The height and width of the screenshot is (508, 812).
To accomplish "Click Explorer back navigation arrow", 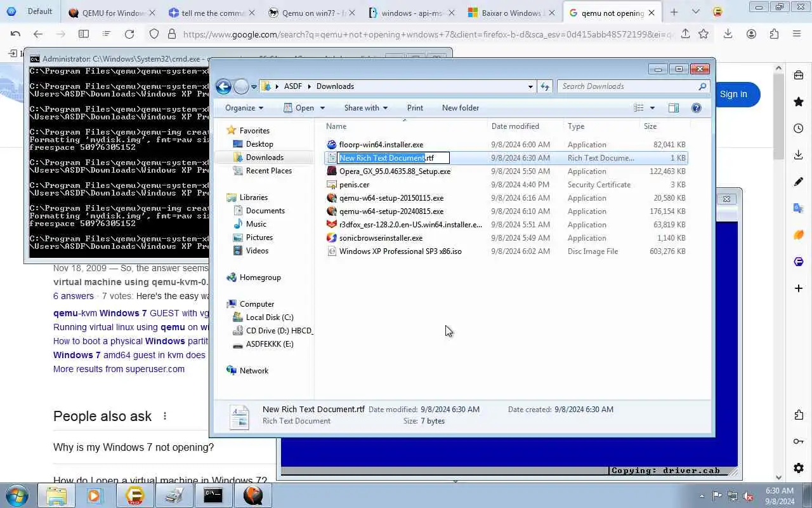I will (223, 86).
